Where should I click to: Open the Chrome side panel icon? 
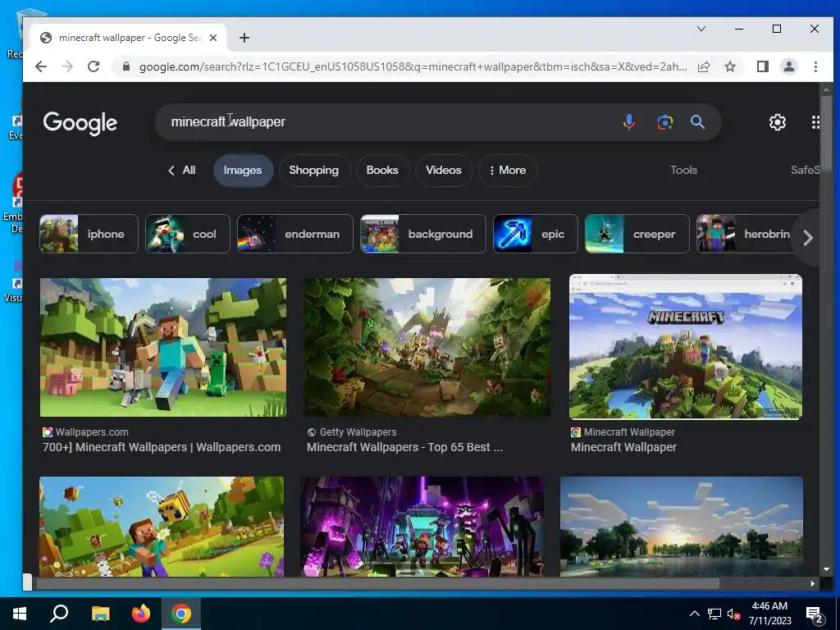tap(762, 66)
